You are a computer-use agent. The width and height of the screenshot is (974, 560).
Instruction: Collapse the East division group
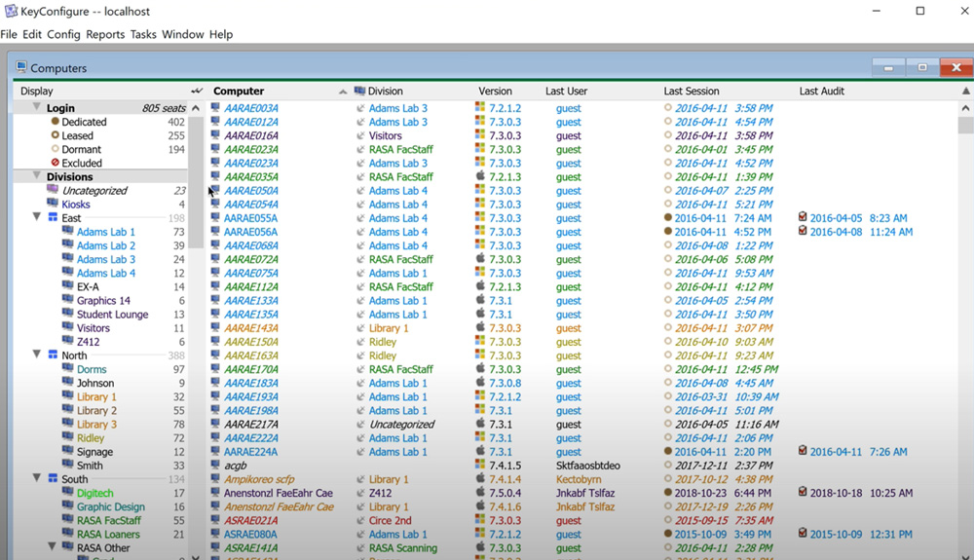37,217
